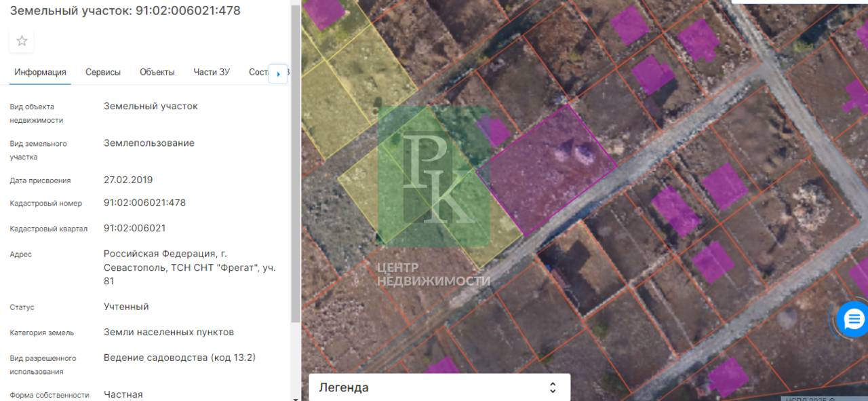The height and width of the screenshot is (401, 868).
Task: Select the highlighted magenta parcel on map
Action: pos(546,170)
